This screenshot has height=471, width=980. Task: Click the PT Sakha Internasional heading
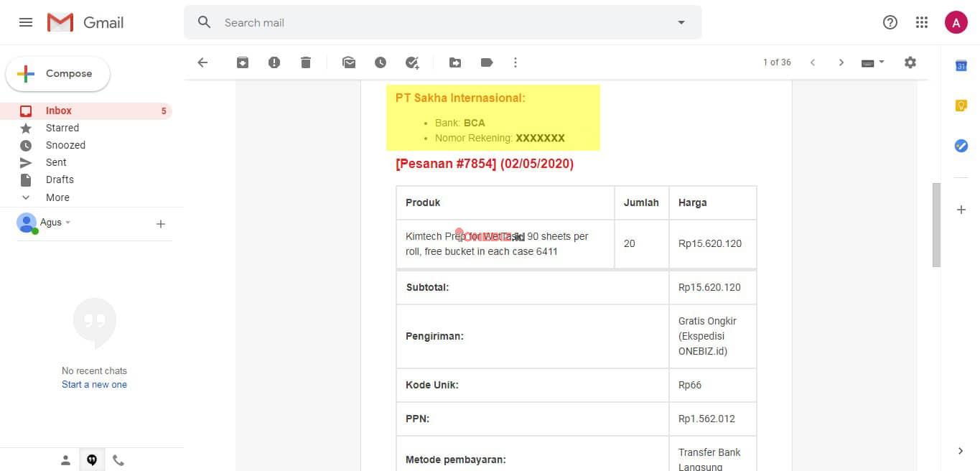[460, 98]
